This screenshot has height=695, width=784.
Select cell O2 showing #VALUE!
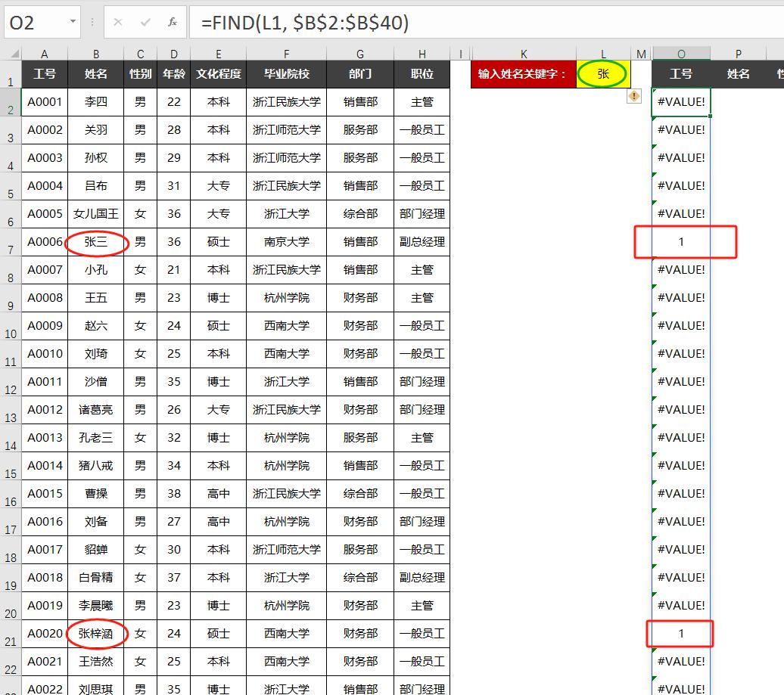coord(681,102)
